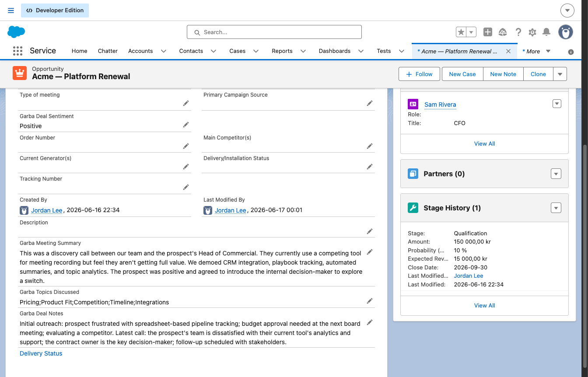
Task: Click the Partners panel icon
Action: coord(413,174)
